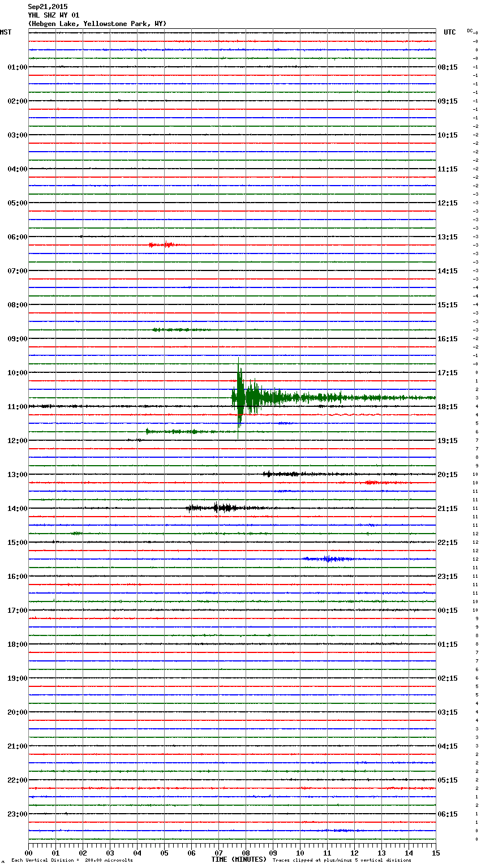Select the 05:00 MST hour label
481x868 pixels.
coord(17,203)
